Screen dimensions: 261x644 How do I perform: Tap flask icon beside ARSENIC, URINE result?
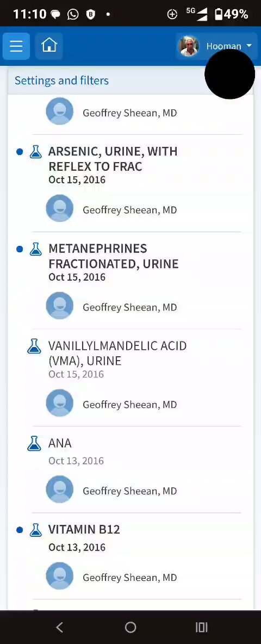[36, 152]
